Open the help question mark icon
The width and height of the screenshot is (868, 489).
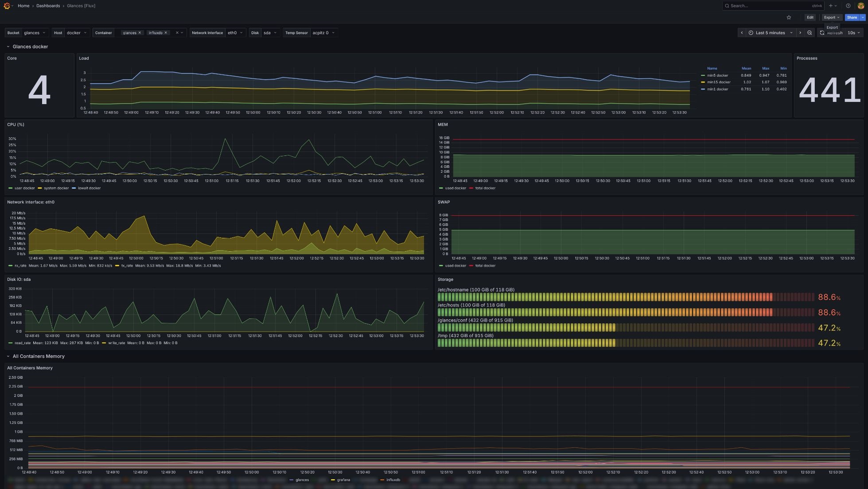point(848,6)
